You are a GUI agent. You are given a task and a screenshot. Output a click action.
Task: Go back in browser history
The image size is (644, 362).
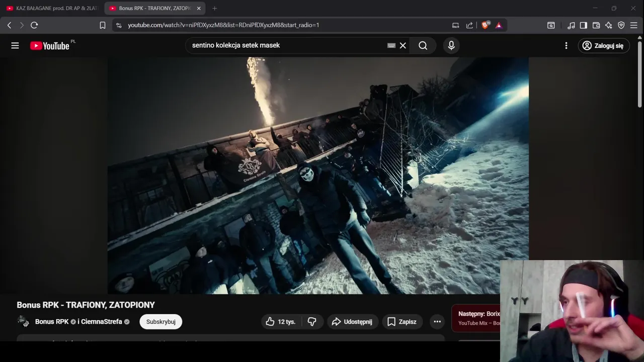(x=9, y=25)
